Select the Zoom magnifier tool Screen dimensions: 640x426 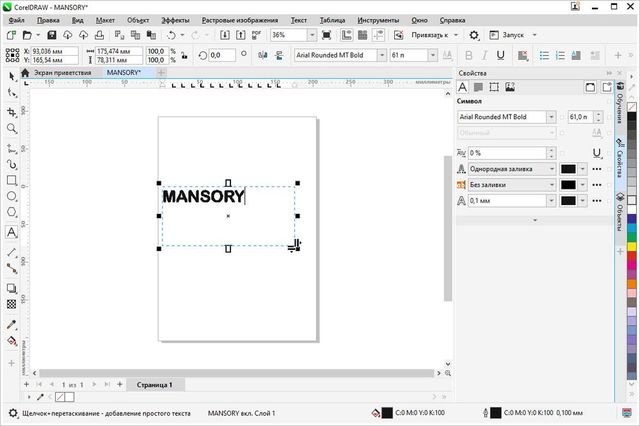[x=12, y=128]
